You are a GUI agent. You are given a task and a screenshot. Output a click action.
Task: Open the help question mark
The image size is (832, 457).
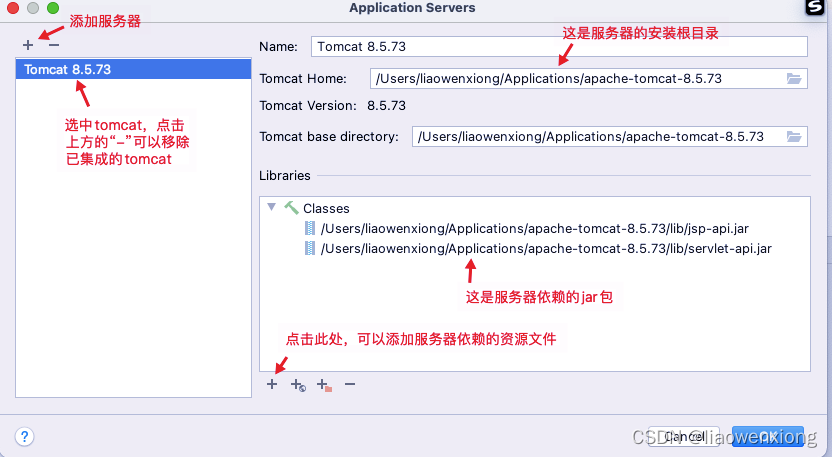24,437
